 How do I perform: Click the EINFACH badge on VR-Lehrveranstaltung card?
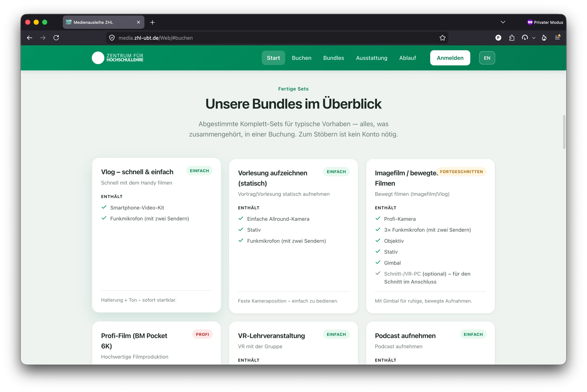pyautogui.click(x=336, y=334)
